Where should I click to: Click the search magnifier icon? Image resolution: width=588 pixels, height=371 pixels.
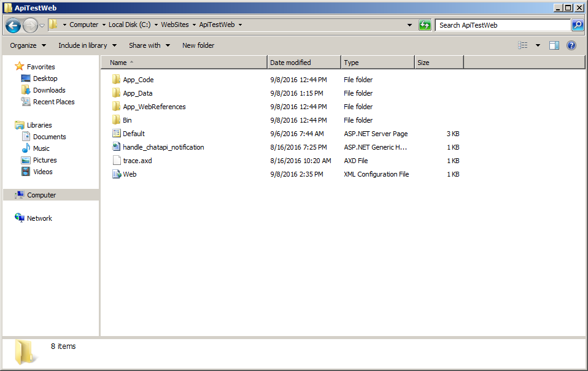(x=578, y=25)
